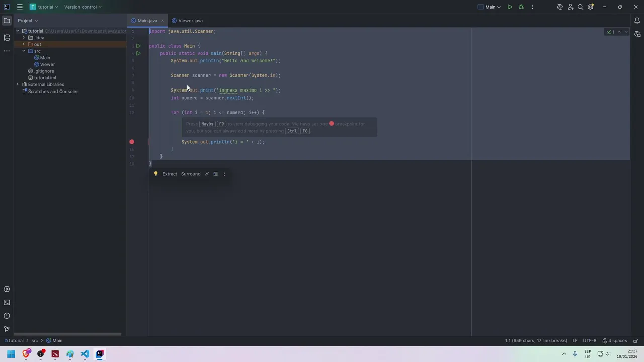Debug the Main configuration

(x=521, y=7)
